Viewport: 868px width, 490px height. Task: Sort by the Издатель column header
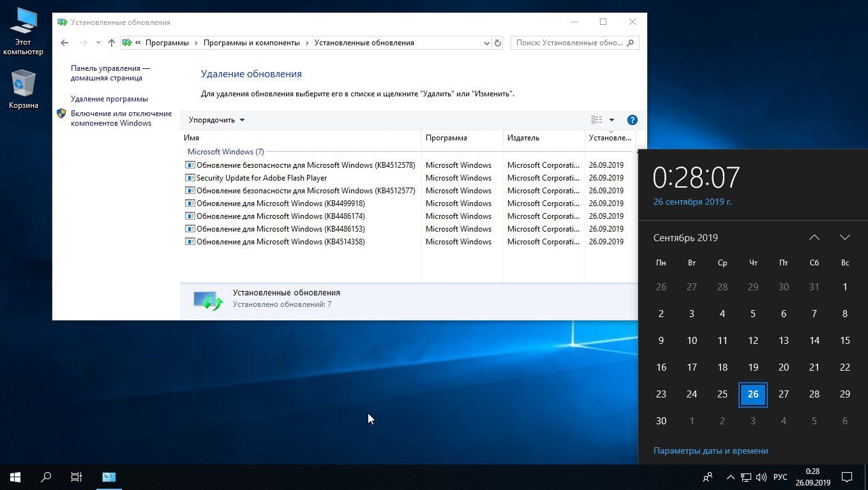click(544, 138)
